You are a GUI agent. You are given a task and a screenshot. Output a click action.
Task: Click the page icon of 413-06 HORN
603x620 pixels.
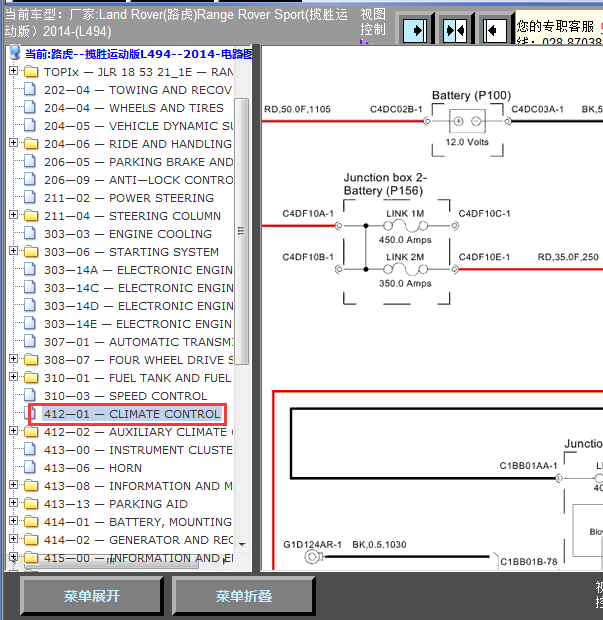30,467
